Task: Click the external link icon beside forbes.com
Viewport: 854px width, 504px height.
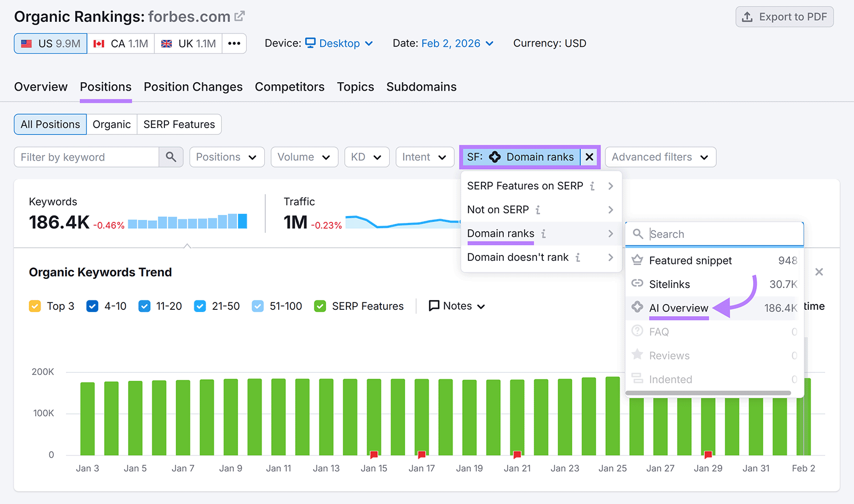Action: coord(239,16)
